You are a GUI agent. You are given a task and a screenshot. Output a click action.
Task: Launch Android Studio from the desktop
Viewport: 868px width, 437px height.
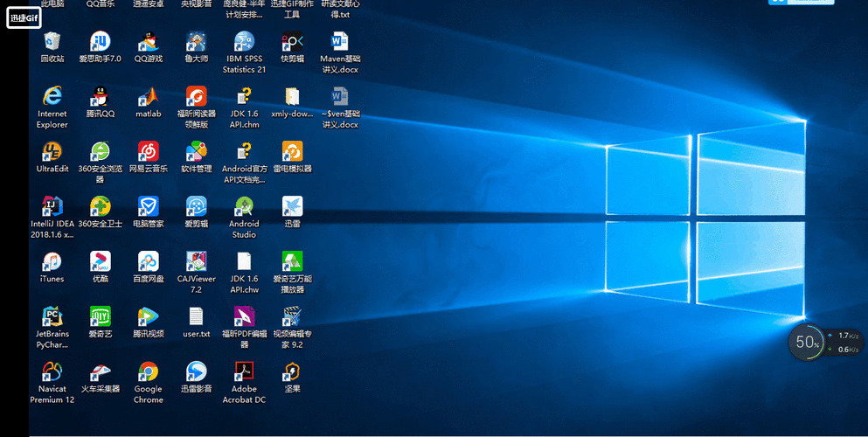(244, 206)
